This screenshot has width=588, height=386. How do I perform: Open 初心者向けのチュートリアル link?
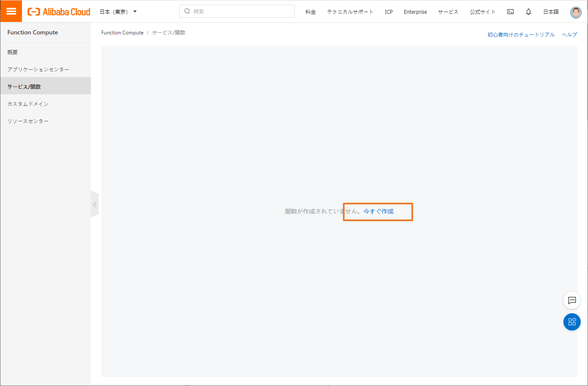pyautogui.click(x=521, y=34)
